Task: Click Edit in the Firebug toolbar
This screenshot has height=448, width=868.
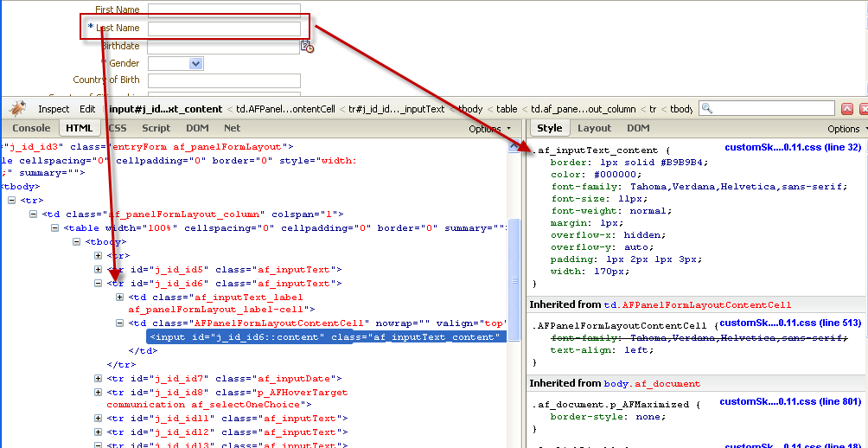Action: pos(87,109)
